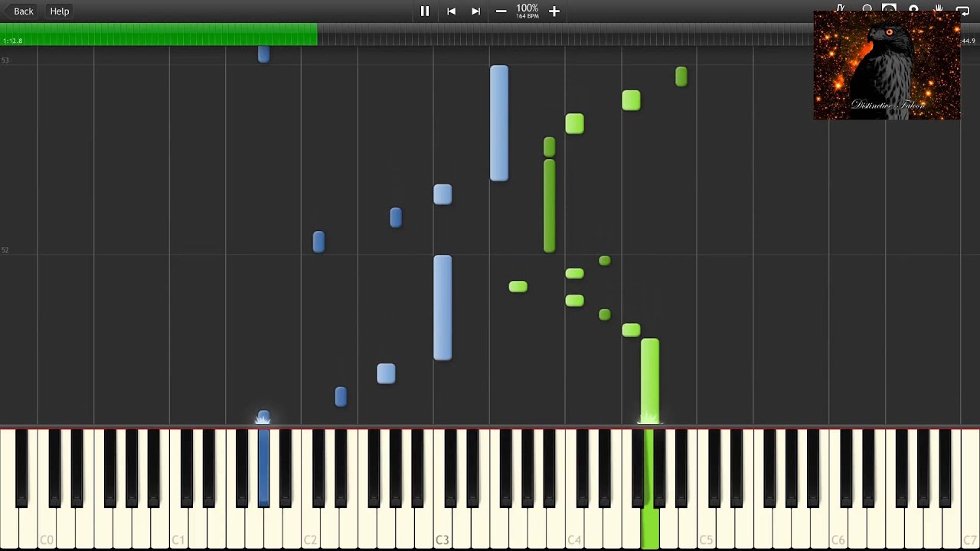Open the Help menu

coord(60,11)
